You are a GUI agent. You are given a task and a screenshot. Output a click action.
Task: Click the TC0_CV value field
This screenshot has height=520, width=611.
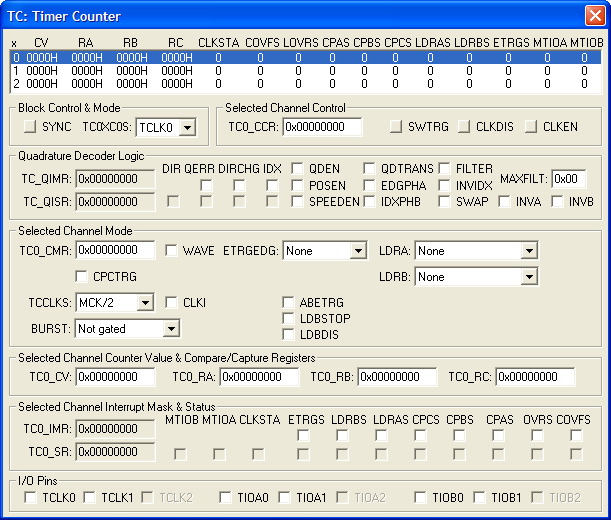[x=115, y=377]
